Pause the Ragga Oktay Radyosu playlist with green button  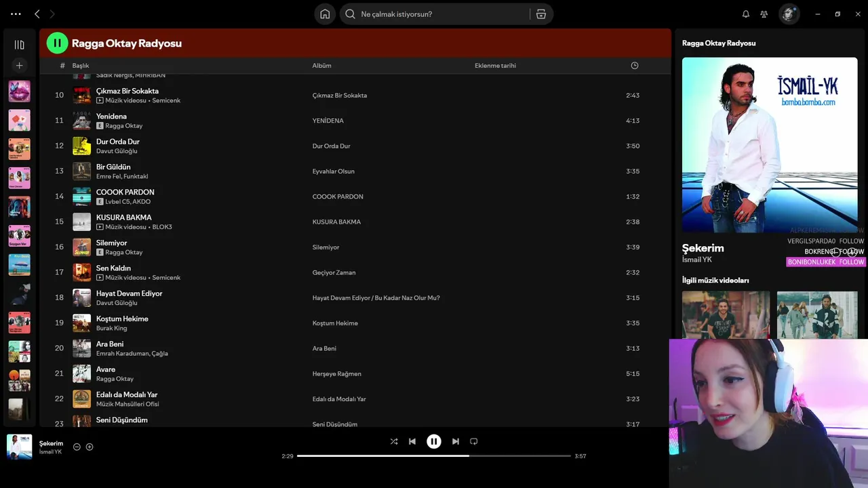57,43
